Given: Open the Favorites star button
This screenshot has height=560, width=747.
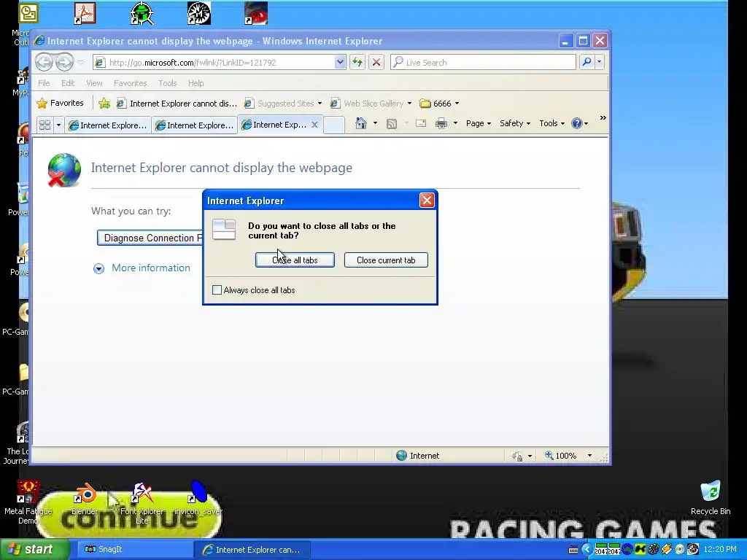Looking at the screenshot, I should 60,103.
